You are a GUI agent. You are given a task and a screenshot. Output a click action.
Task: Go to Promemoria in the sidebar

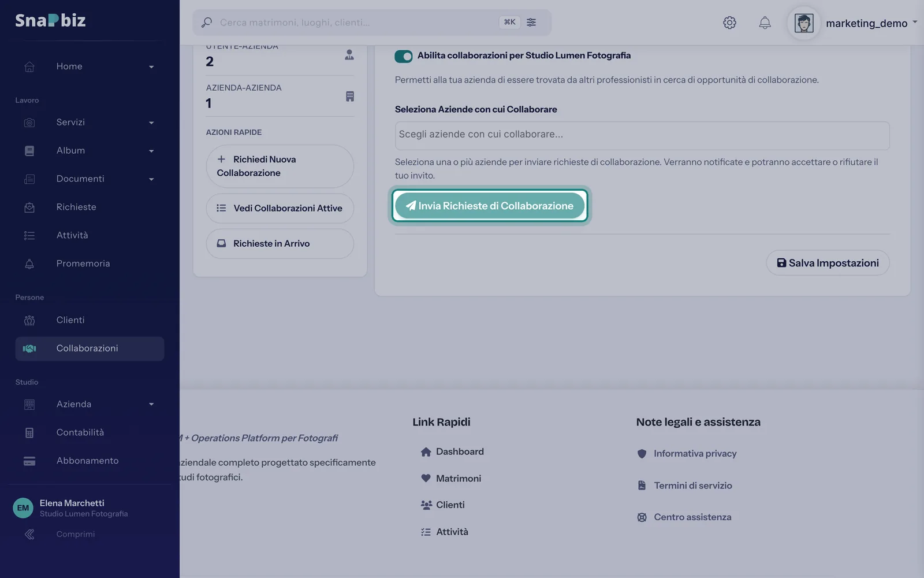[x=90, y=264]
